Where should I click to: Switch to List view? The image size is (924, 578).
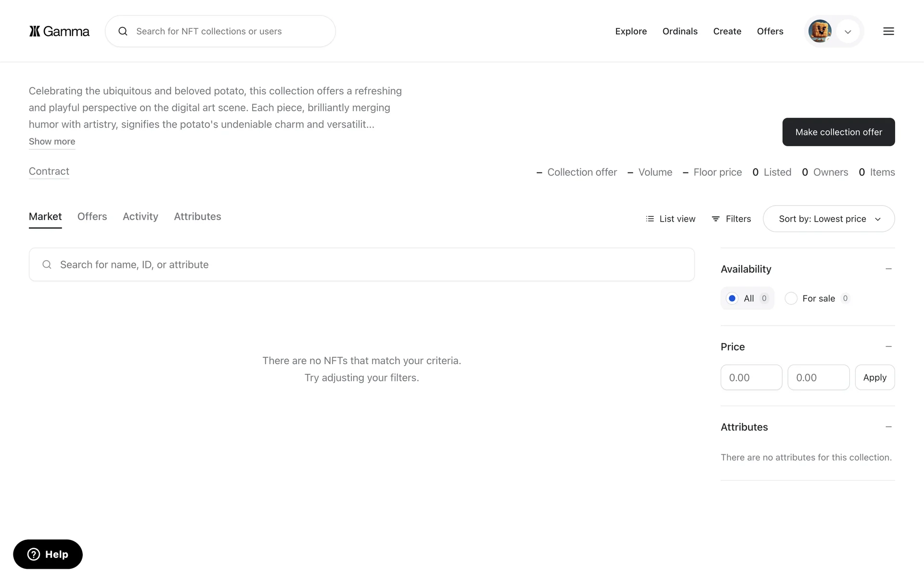click(x=670, y=219)
